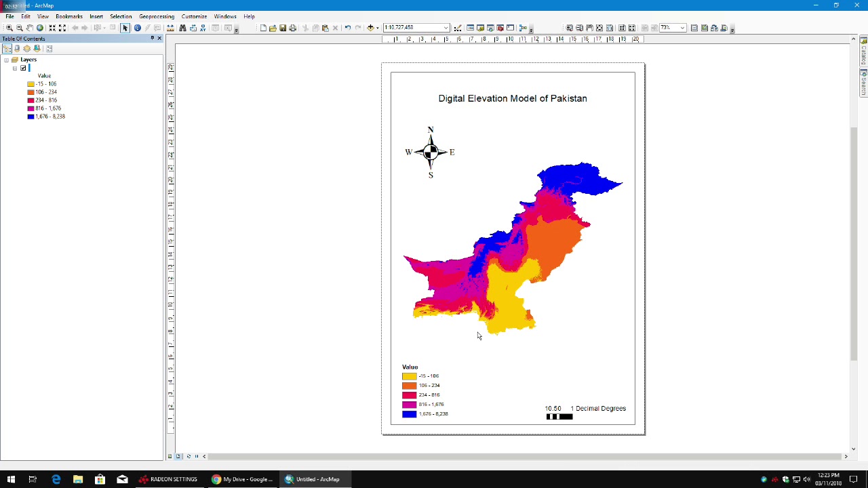The width and height of the screenshot is (868, 488).
Task: Switch to Radeon Settings taskbar window
Action: tap(168, 479)
